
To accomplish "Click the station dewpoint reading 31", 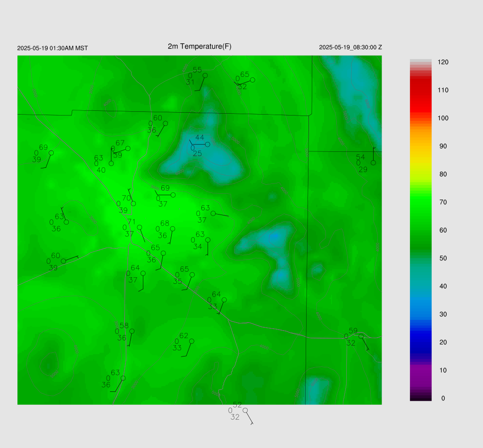I will [190, 82].
